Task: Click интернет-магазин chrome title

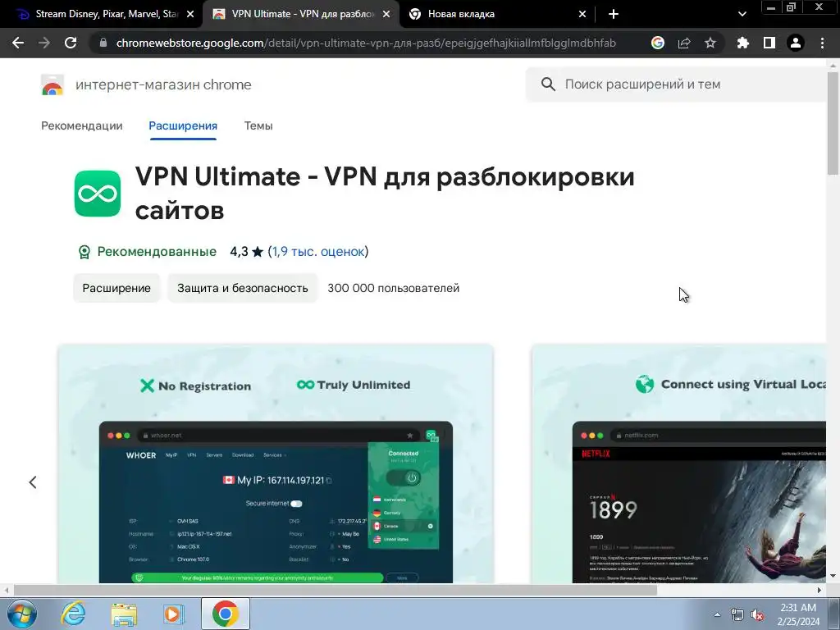Action: [x=163, y=84]
